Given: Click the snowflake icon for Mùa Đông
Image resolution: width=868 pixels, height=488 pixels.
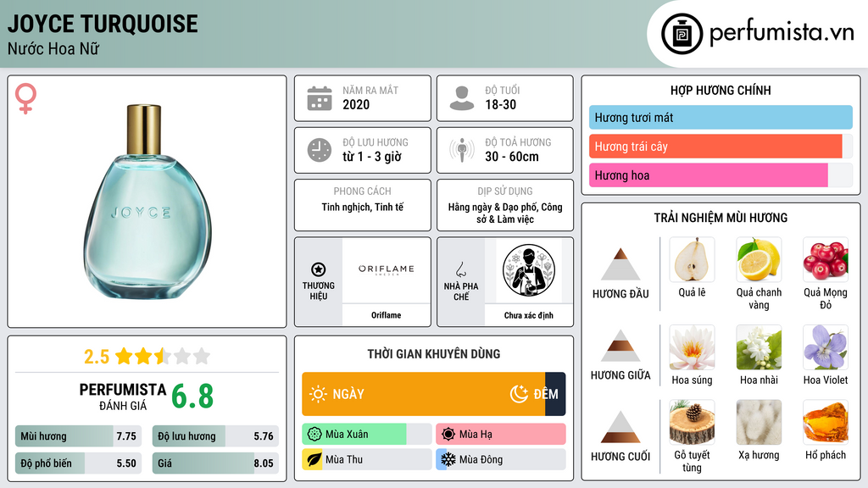Looking at the screenshot, I should pos(448,460).
